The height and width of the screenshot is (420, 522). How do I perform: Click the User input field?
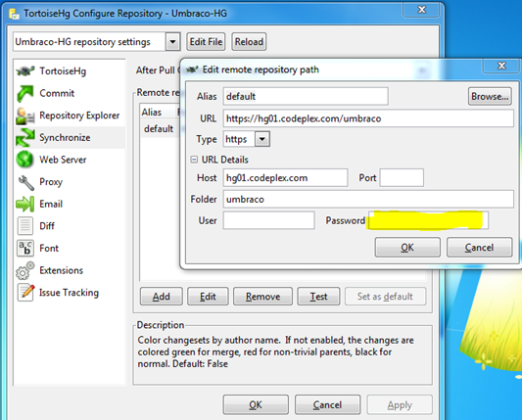(269, 220)
